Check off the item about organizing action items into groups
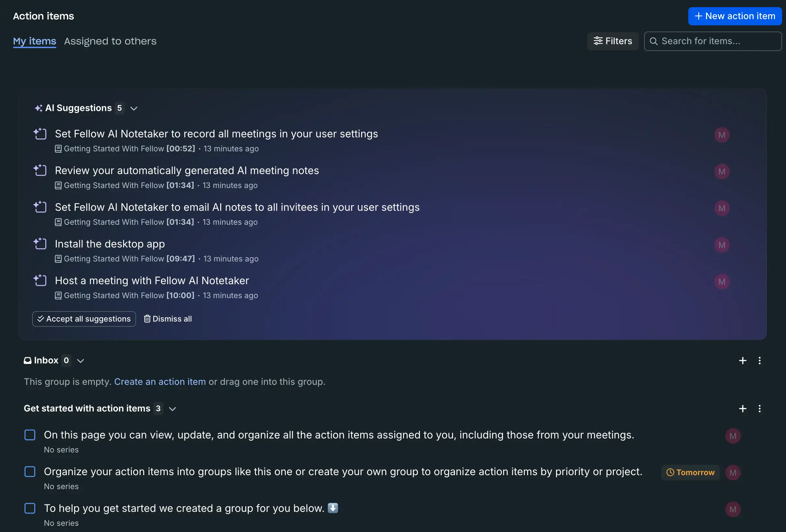This screenshot has width=786, height=532. (x=30, y=472)
